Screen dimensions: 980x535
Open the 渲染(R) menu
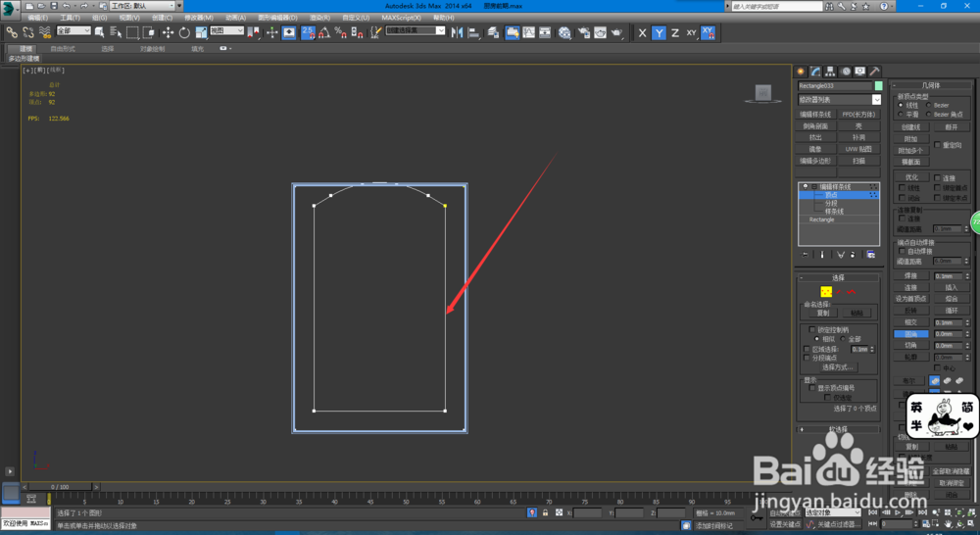(320, 18)
